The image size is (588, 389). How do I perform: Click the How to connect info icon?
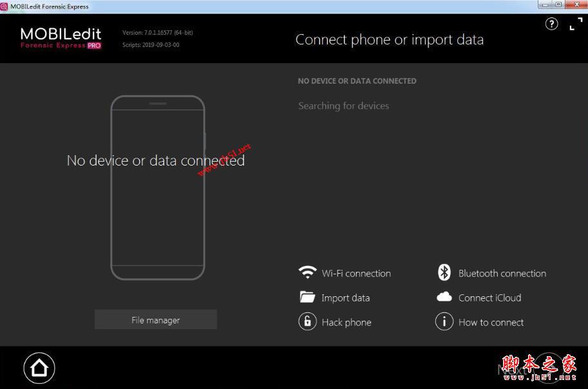[x=444, y=321]
